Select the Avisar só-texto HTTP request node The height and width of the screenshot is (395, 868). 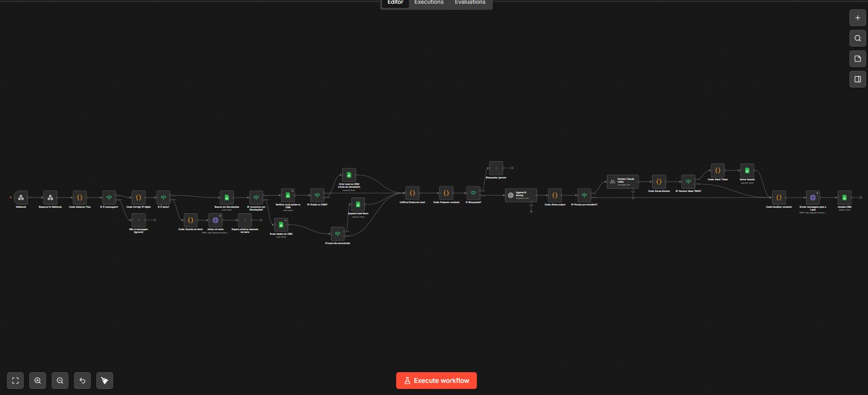click(x=215, y=220)
